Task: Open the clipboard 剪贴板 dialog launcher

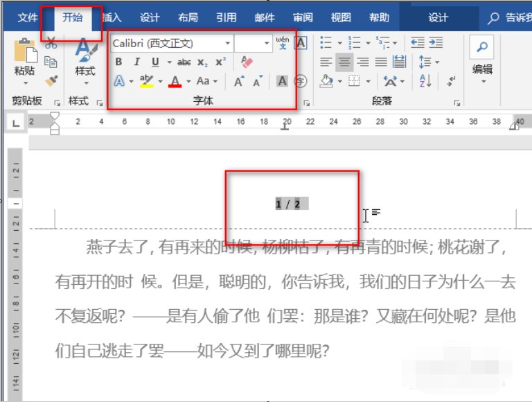Action: [x=57, y=103]
